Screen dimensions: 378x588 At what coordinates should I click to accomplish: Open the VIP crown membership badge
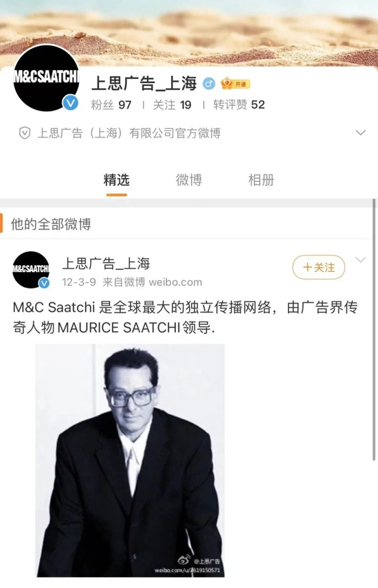[235, 84]
